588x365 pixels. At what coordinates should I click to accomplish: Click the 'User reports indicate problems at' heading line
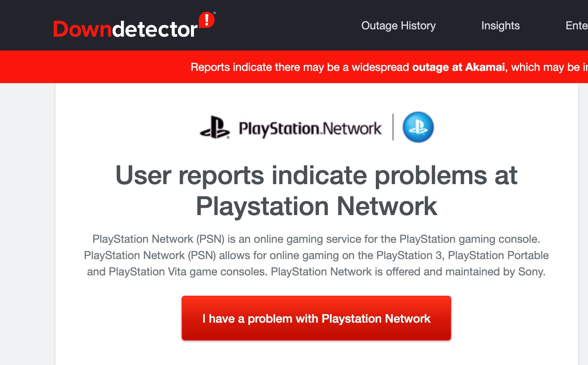tap(316, 175)
